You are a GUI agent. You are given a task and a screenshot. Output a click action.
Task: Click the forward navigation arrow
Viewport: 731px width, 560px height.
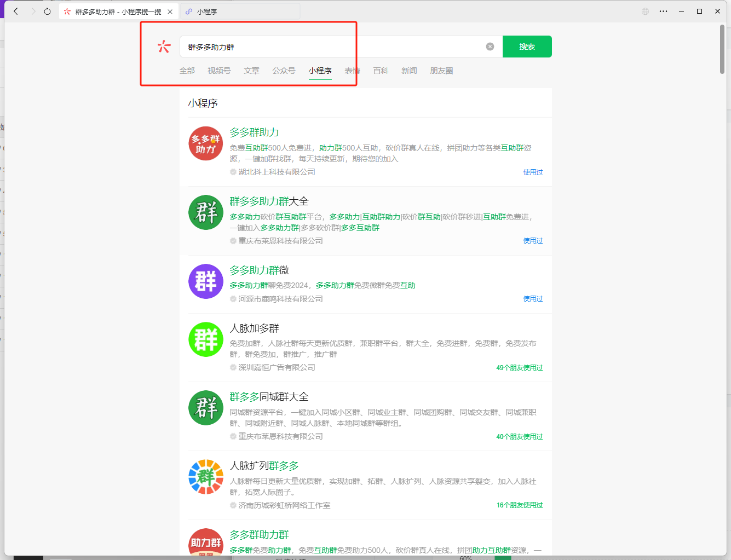click(x=33, y=11)
